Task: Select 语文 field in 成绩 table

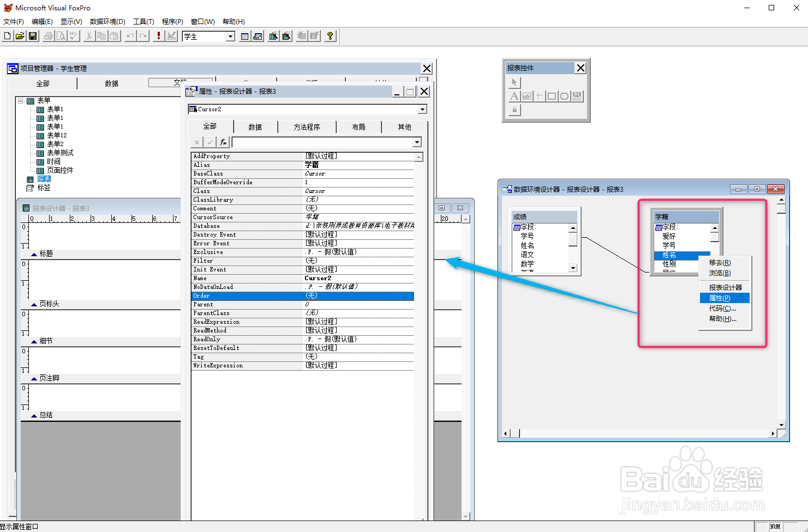Action: click(527, 255)
